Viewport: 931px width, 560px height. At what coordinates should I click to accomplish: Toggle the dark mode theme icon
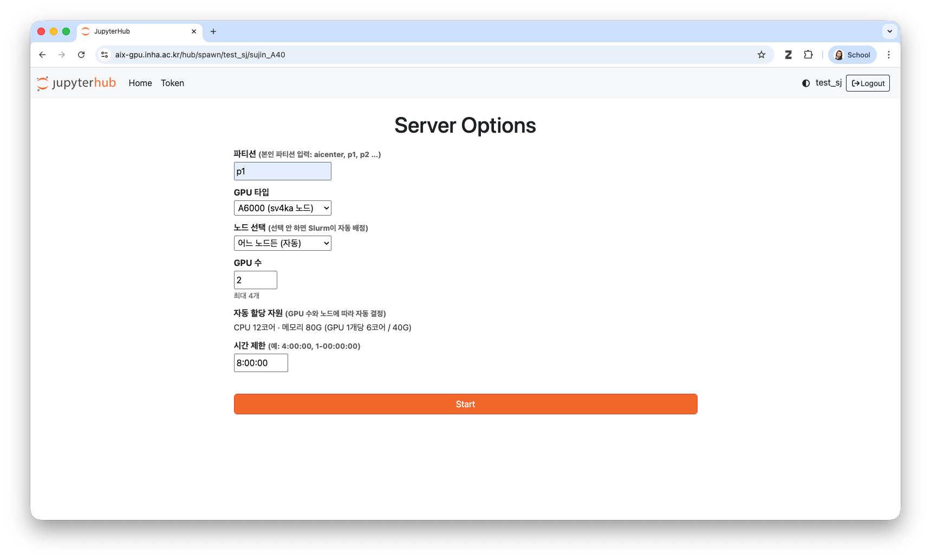tap(806, 83)
